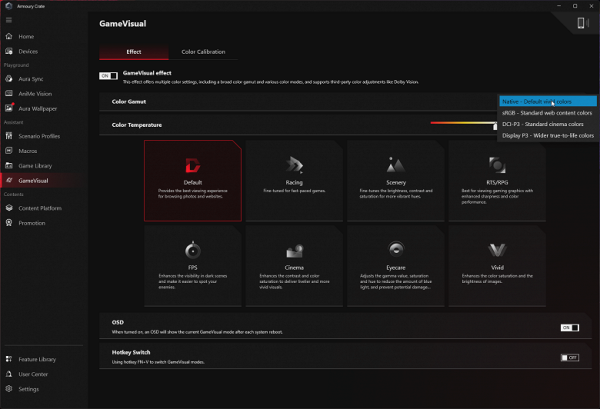Click the Color Temperature gradient slider

click(x=463, y=125)
